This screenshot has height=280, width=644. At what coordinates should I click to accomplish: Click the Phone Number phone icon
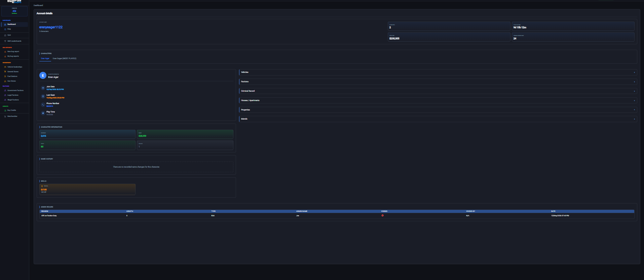[x=43, y=105]
